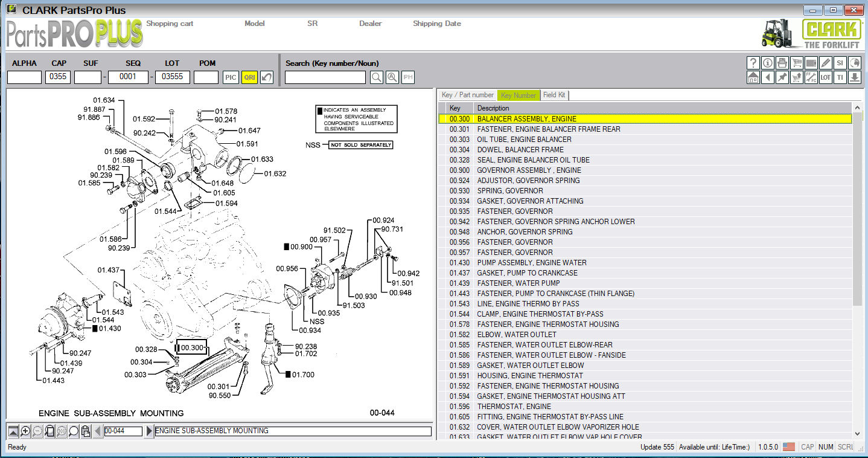Toggle the QRI button

249,77
